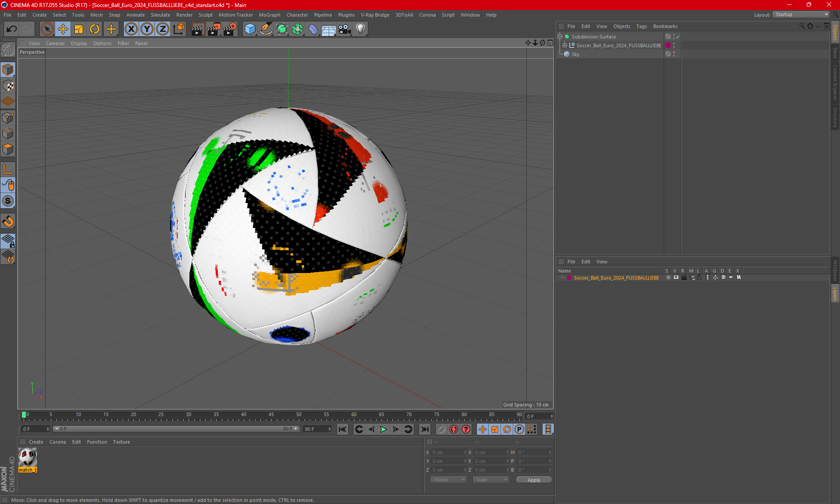Switch to Edges mode
Viewport: 840px width, 504px height.
point(8,133)
